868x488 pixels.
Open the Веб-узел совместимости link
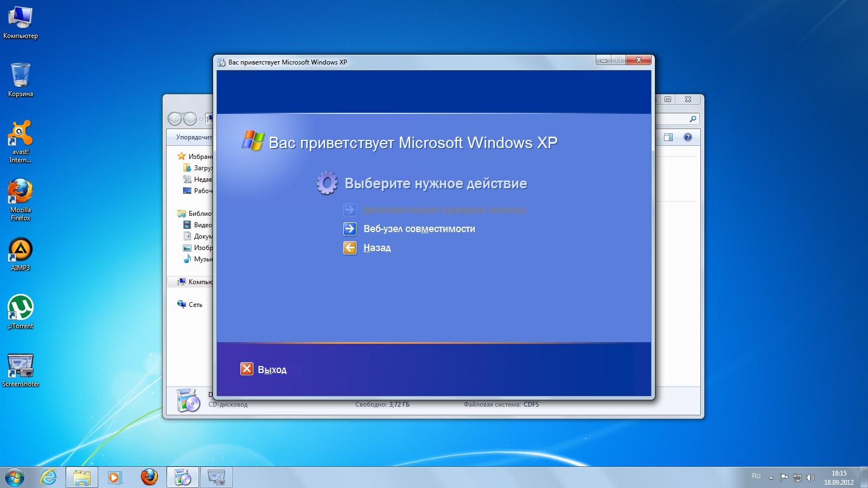point(419,229)
